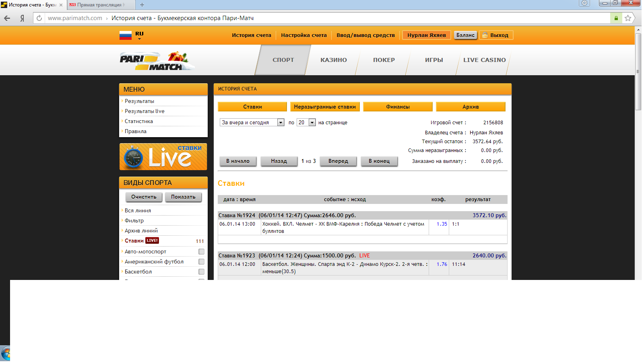Click the Russian flag language icon
This screenshot has height=362, width=644.
click(125, 35)
